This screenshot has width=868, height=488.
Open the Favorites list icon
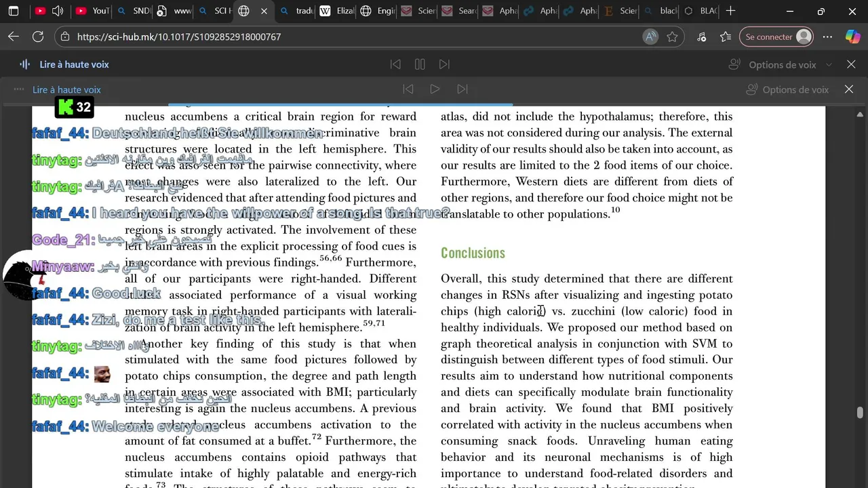coord(726,37)
